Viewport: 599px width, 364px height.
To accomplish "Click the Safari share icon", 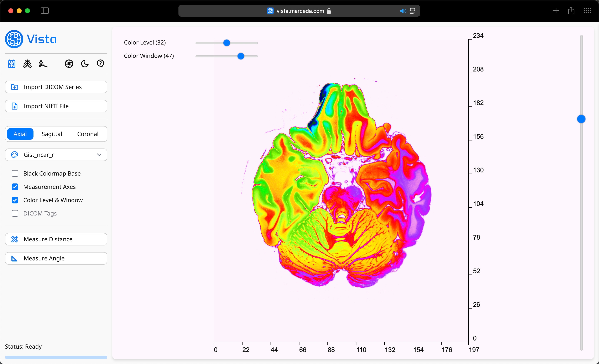I will [x=571, y=11].
